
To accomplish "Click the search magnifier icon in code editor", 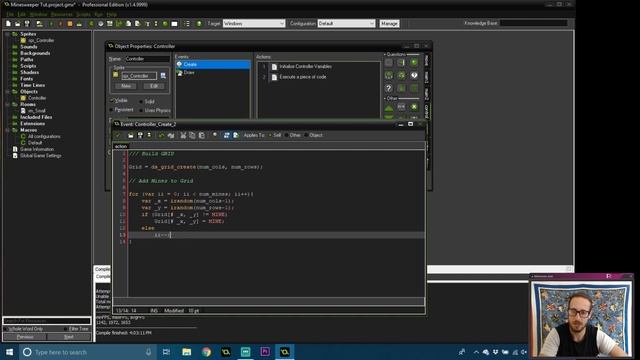I will (215, 135).
